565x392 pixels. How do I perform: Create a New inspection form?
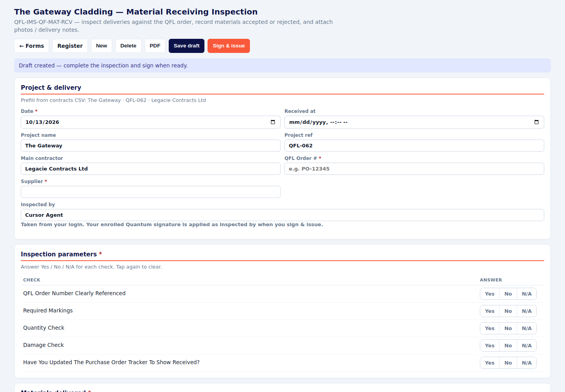(102, 46)
